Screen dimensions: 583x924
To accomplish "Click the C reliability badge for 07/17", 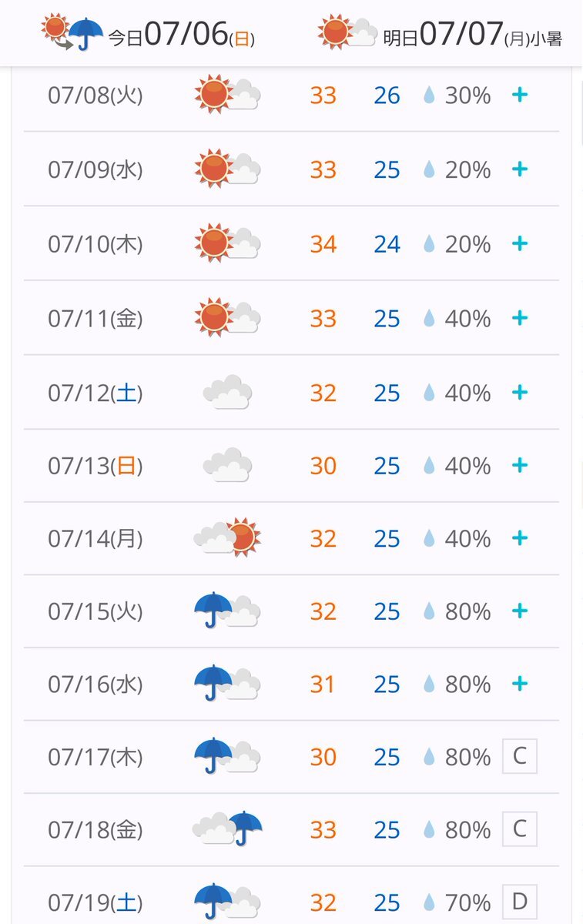I will pos(520,756).
